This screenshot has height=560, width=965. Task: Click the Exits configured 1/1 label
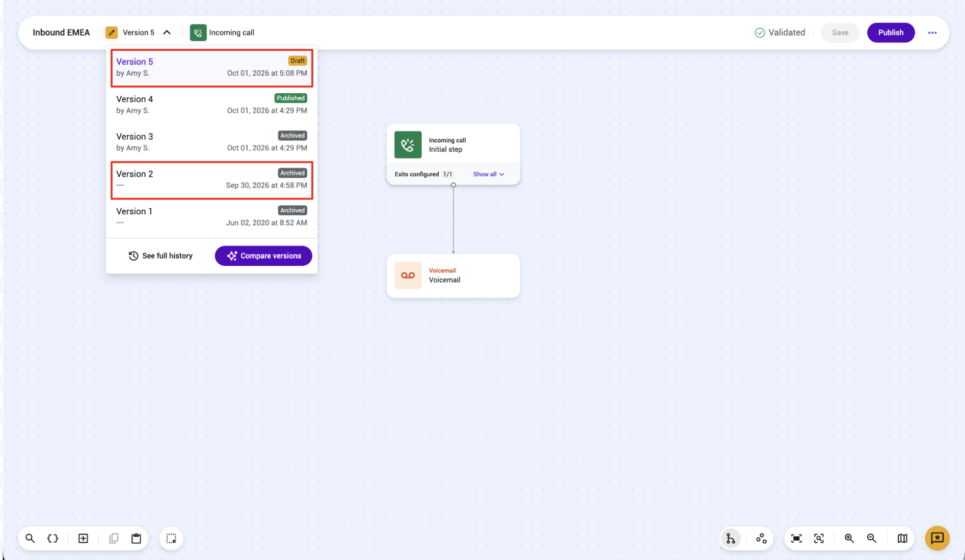(x=423, y=174)
